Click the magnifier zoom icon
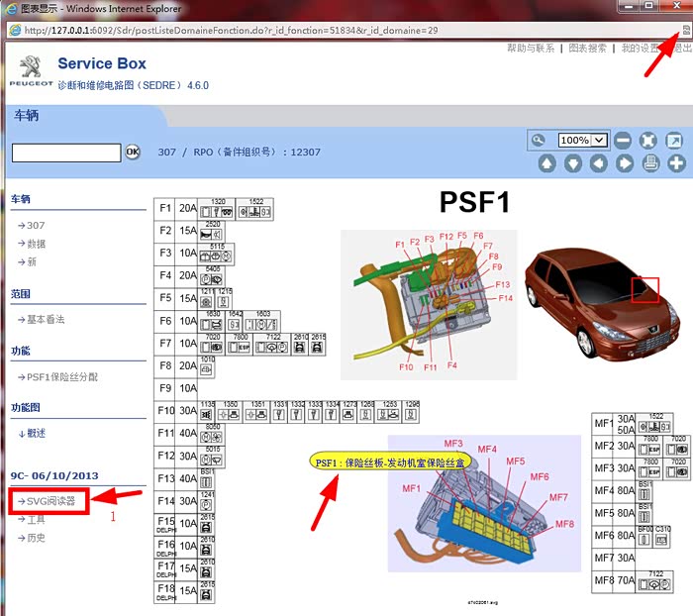 pos(539,141)
